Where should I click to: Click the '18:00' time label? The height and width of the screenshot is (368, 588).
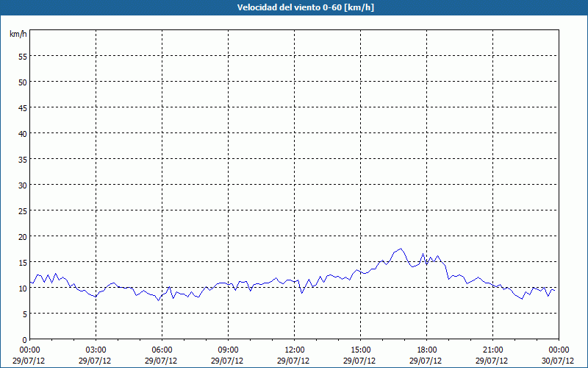tap(427, 350)
